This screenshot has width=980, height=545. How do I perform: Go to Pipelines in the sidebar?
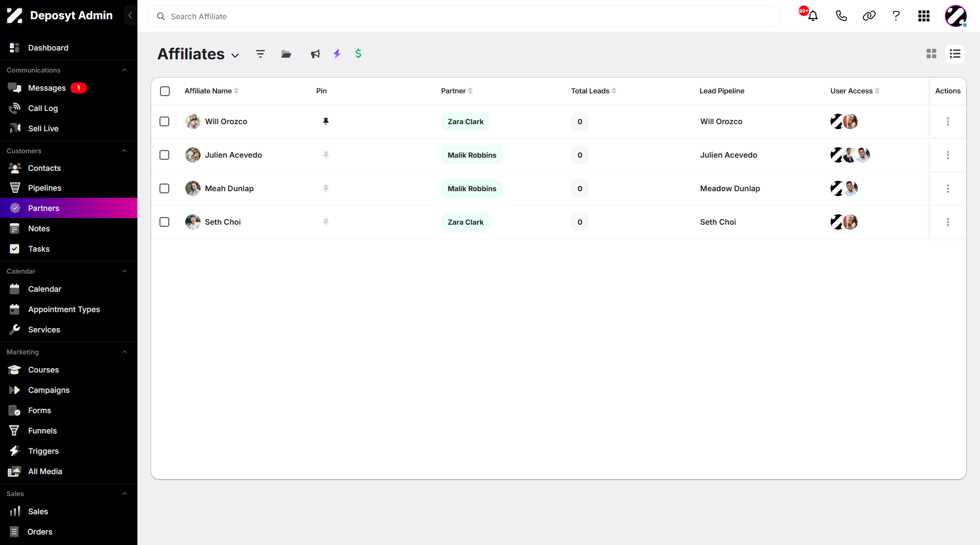(x=69, y=188)
